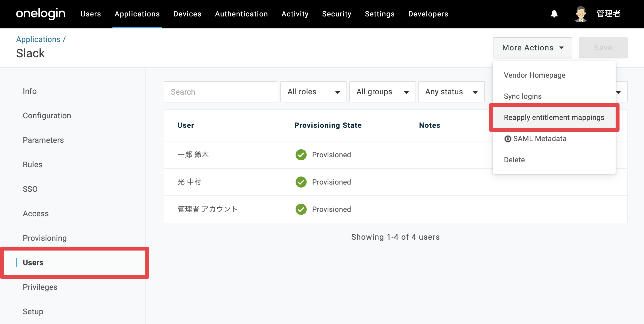Open the notifications bell
This screenshot has height=324, width=644.
coord(554,14)
